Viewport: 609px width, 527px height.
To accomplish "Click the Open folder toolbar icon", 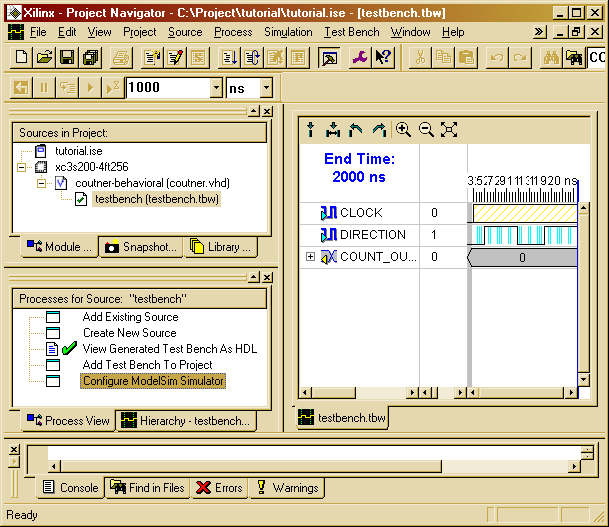I will click(x=44, y=58).
